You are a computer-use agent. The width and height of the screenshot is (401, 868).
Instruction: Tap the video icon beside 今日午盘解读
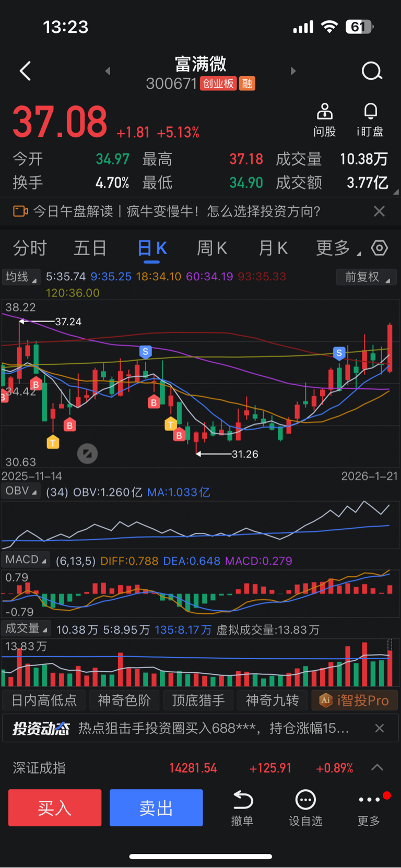pyautogui.click(x=20, y=211)
